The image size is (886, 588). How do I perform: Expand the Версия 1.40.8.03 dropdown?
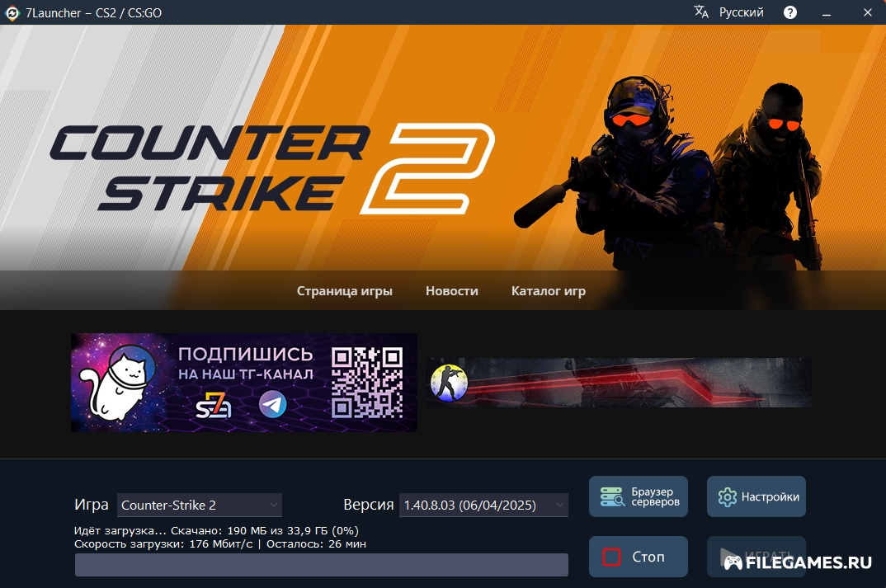click(x=483, y=505)
